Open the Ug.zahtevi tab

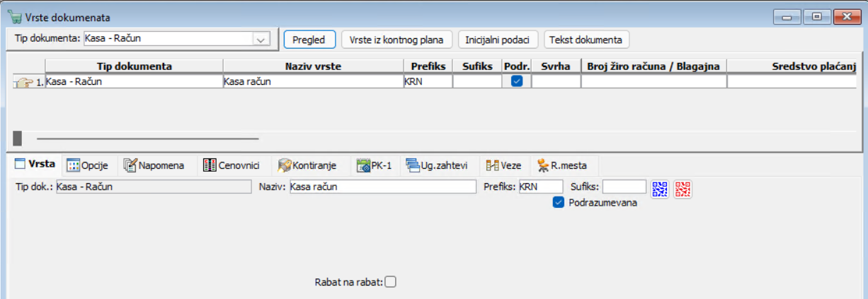click(437, 165)
